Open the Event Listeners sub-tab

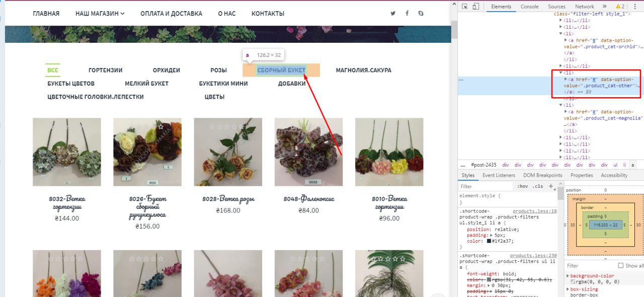pos(499,175)
